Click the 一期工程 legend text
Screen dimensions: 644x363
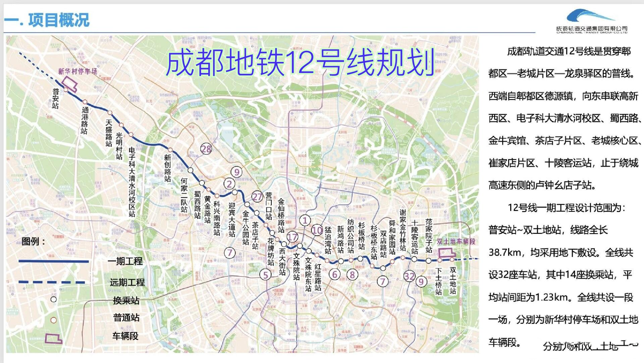(x=125, y=261)
